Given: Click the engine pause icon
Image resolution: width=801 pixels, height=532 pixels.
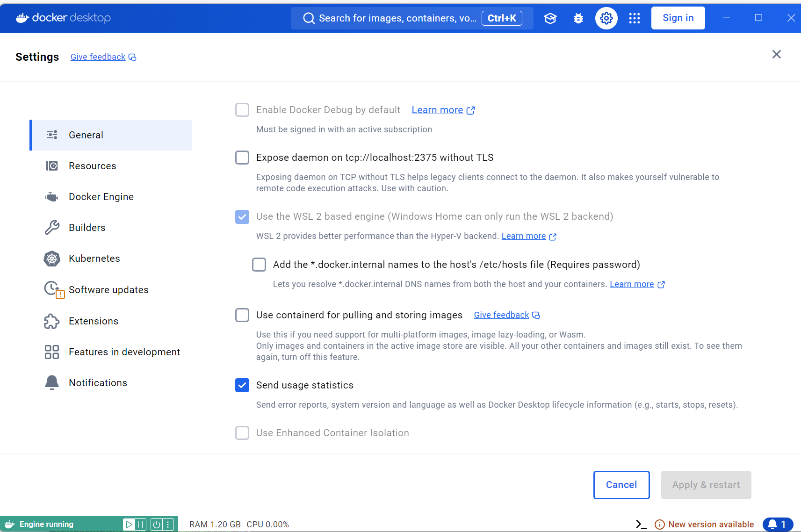Looking at the screenshot, I should (141, 525).
